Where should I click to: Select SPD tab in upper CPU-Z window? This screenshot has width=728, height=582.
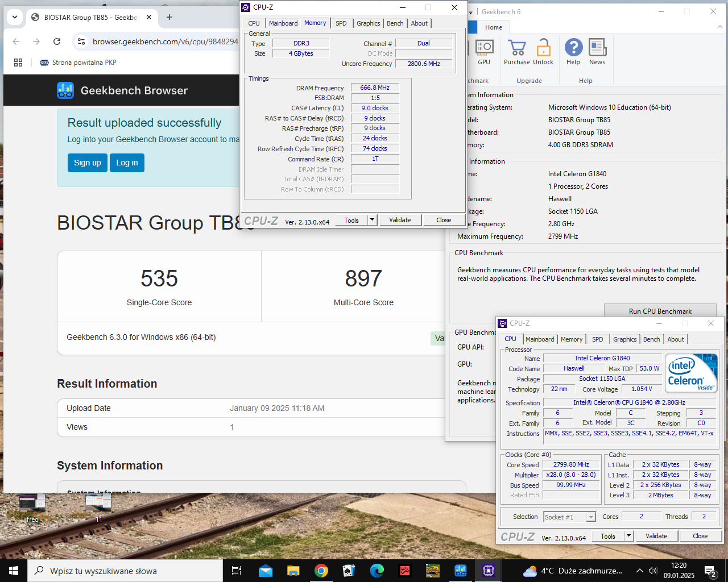[341, 23]
